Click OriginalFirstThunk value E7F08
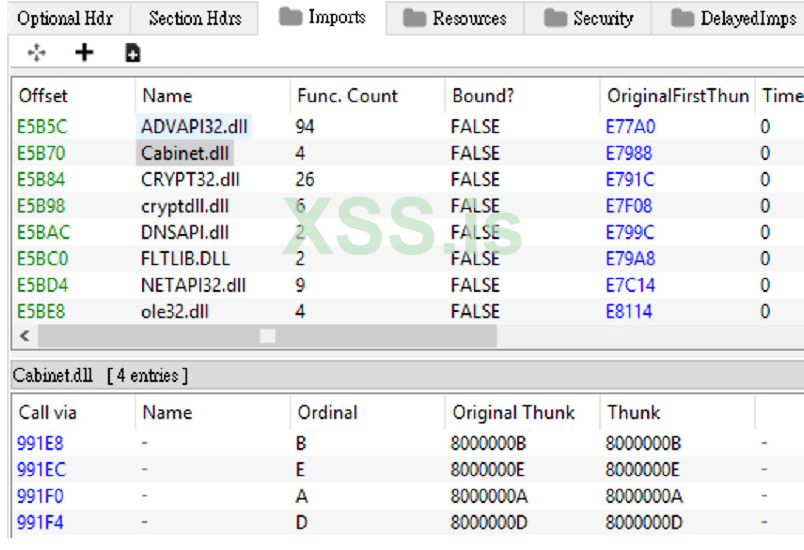This screenshot has width=804, height=550. (629, 206)
